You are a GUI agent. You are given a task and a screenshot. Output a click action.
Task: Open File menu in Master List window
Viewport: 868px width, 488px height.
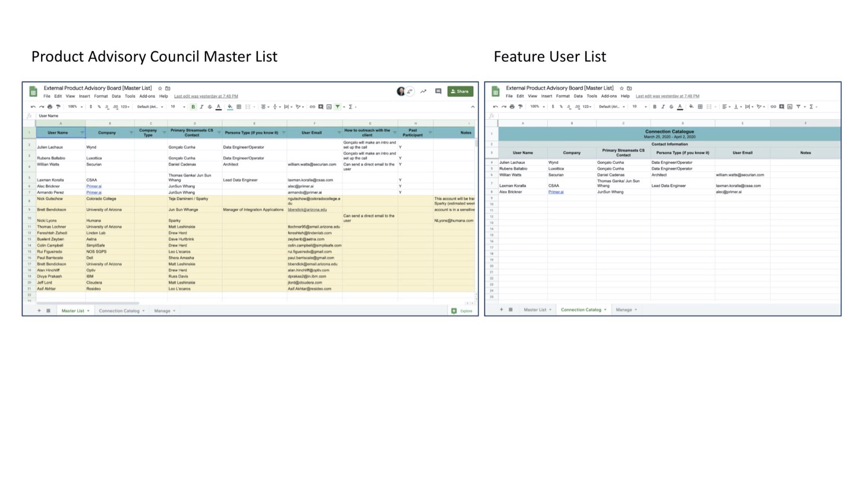pyautogui.click(x=47, y=96)
